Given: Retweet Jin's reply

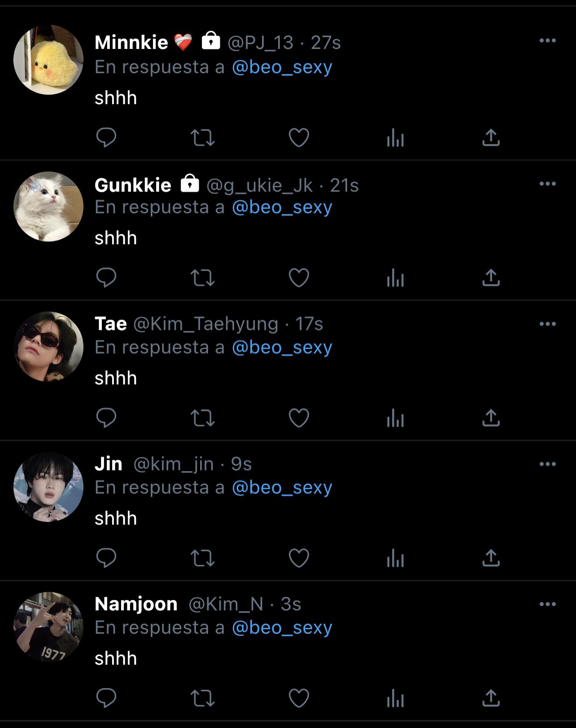Looking at the screenshot, I should pos(203,558).
